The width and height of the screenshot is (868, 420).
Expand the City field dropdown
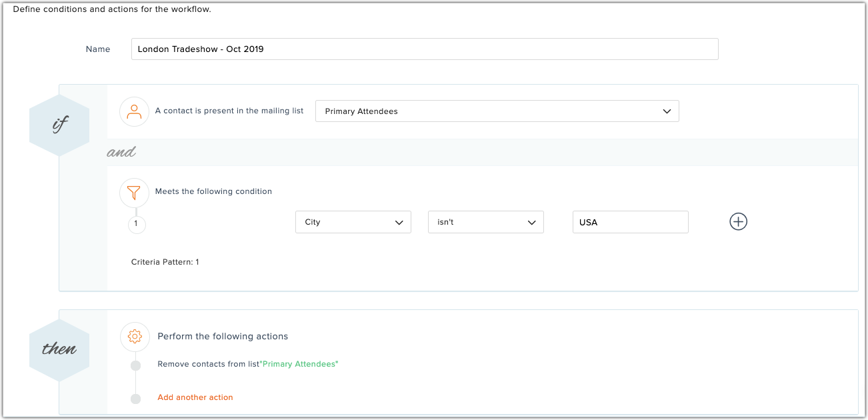(x=353, y=222)
